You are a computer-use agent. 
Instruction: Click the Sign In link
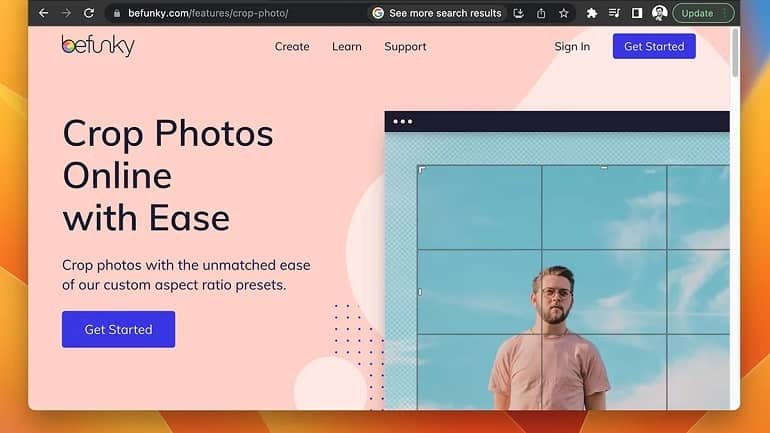572,47
